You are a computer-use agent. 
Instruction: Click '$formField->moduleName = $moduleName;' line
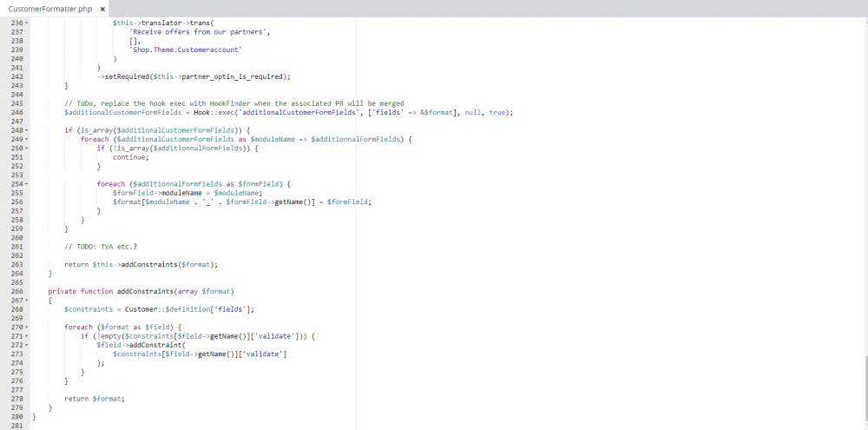coord(187,193)
